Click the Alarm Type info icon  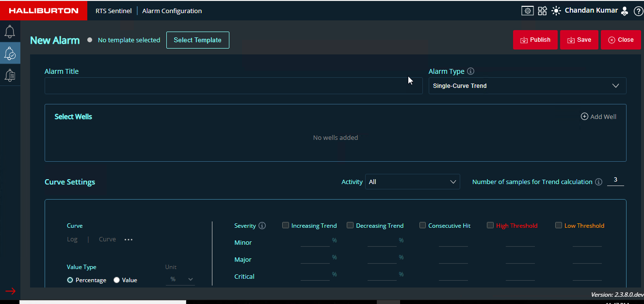click(470, 71)
